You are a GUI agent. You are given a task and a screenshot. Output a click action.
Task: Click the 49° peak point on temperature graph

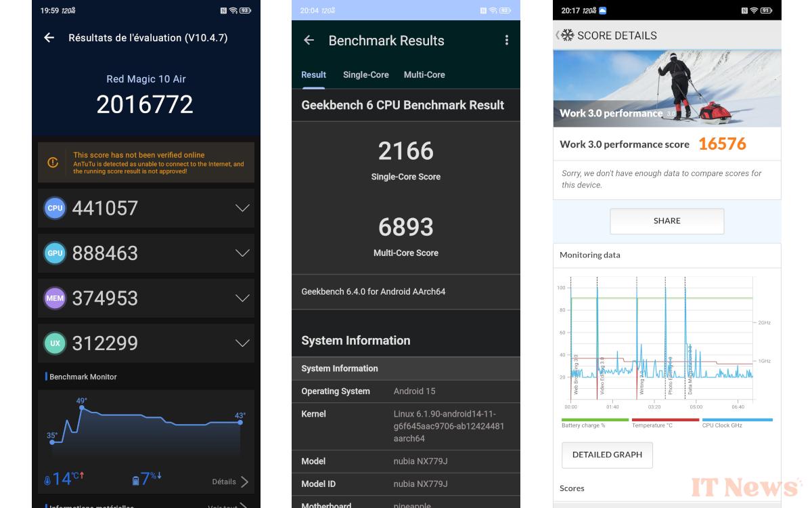pyautogui.click(x=81, y=408)
